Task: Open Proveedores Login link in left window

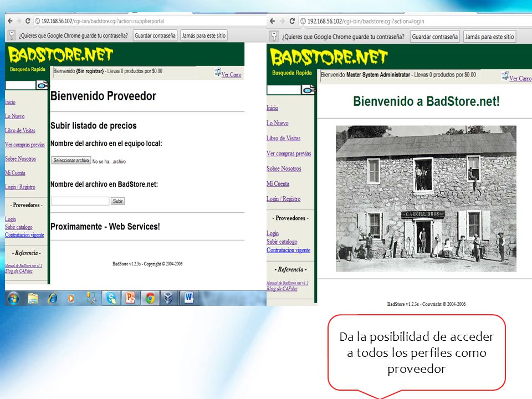Action: (10, 219)
